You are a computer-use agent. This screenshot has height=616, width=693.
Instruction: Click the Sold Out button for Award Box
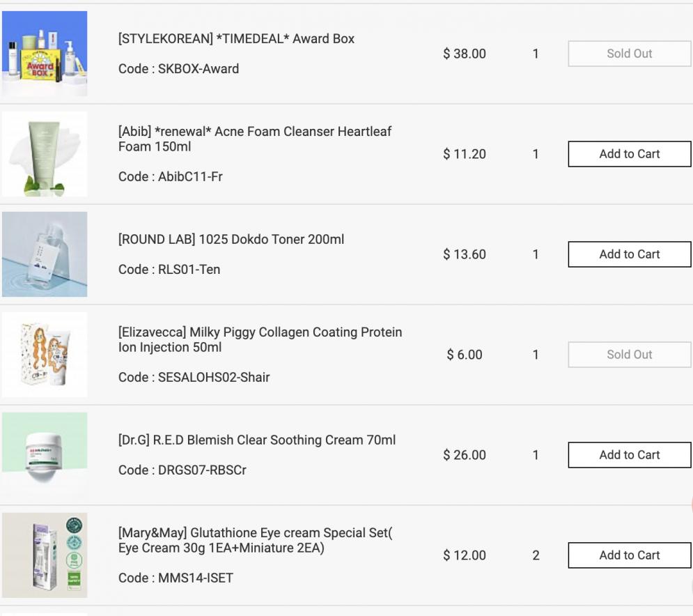[x=630, y=54]
